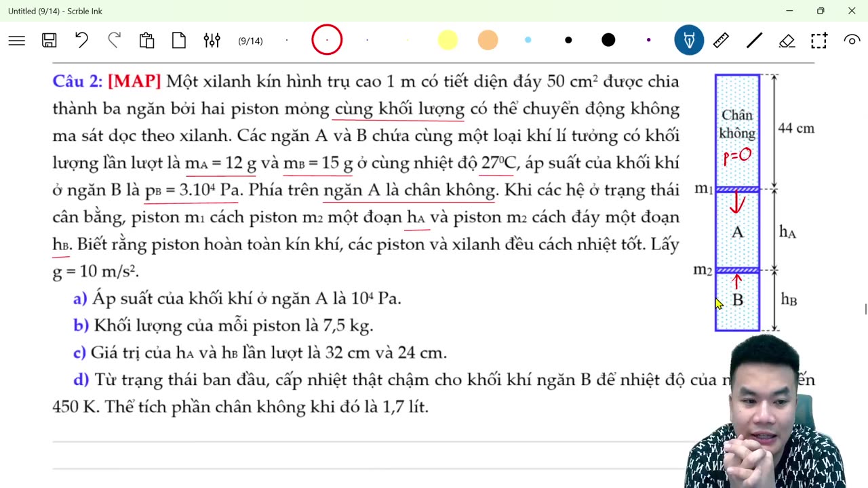Select the medium black pen

[568, 41]
